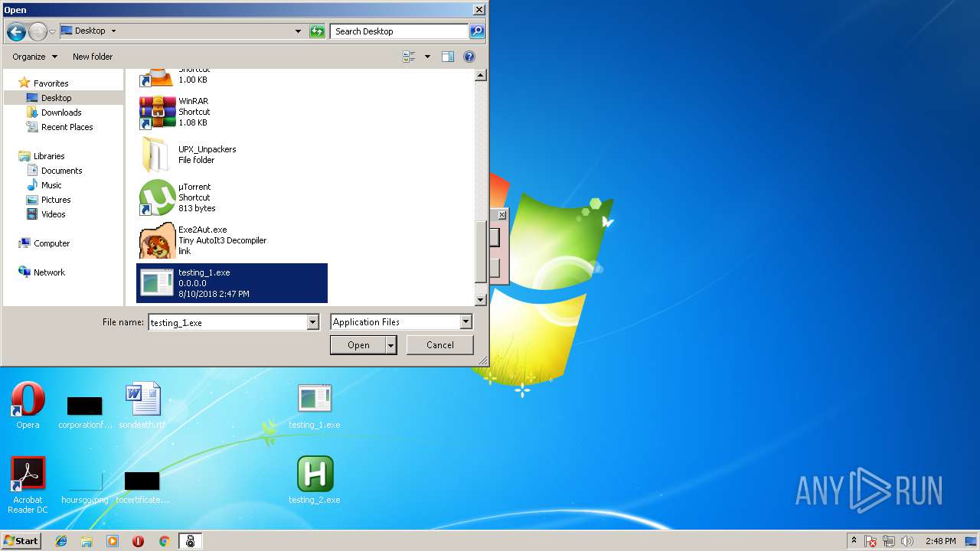Launch Opera from taskbar
The width and height of the screenshot is (980, 551).
coord(139,541)
